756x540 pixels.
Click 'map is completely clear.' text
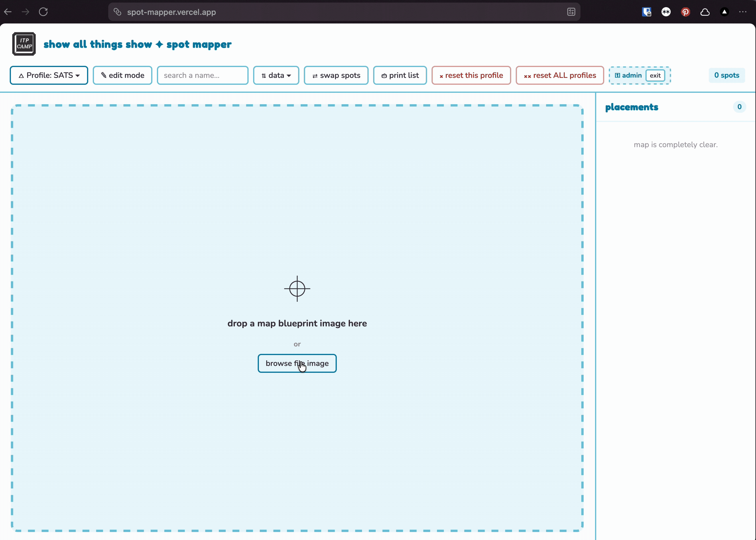coord(676,145)
